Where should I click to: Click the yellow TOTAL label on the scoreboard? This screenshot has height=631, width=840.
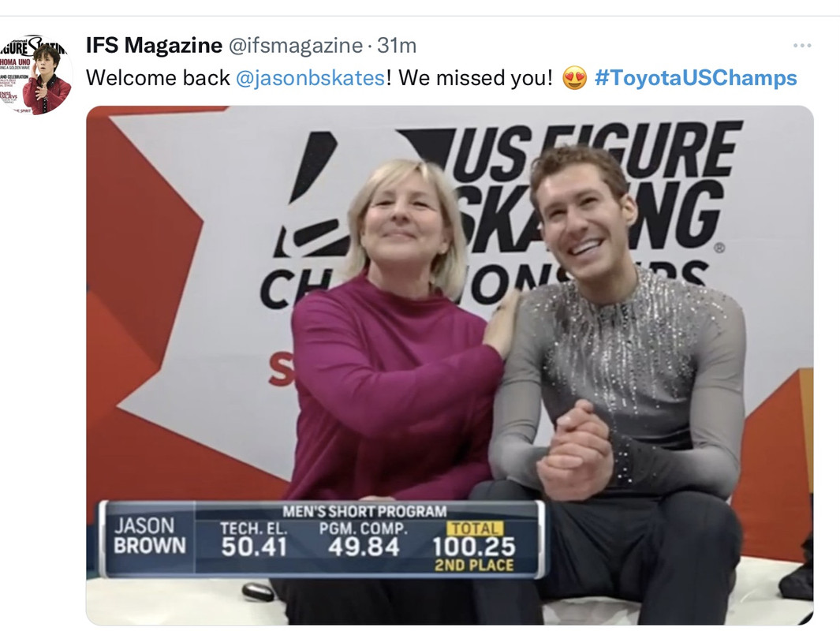(475, 529)
